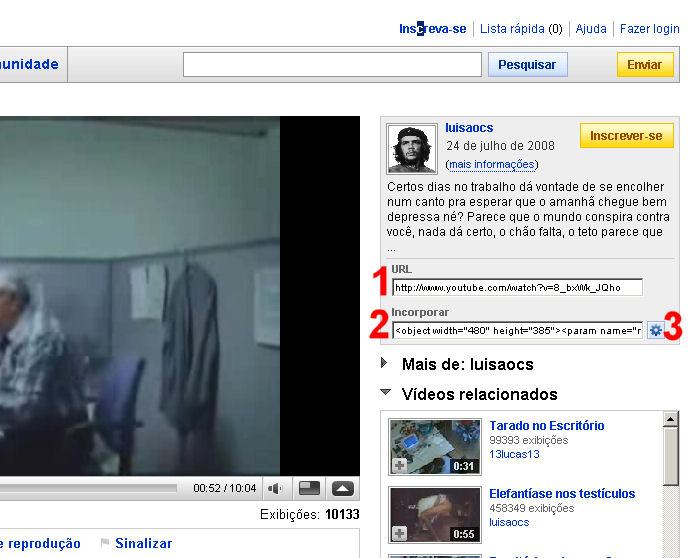Viewport: 696px width, 558px height.
Task: Open Ajuda link
Action: [x=591, y=29]
